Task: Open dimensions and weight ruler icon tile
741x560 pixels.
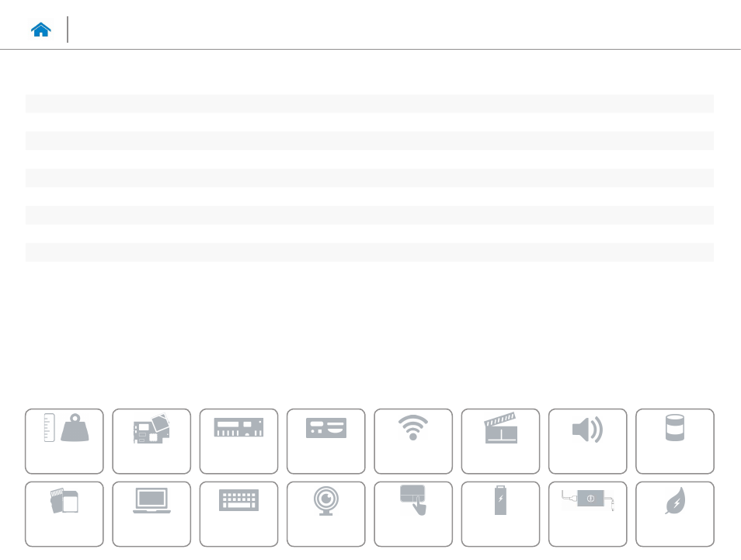Action: click(x=64, y=441)
